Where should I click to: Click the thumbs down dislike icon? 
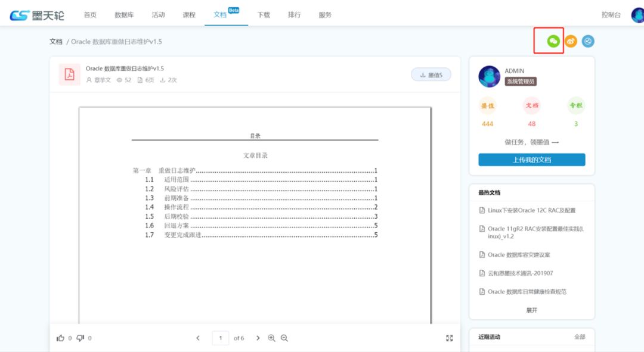80,338
